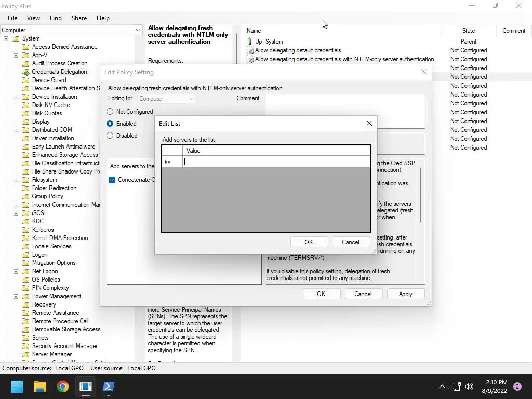Click the green Up: System arrow icon
532x399 pixels.
pyautogui.click(x=250, y=42)
